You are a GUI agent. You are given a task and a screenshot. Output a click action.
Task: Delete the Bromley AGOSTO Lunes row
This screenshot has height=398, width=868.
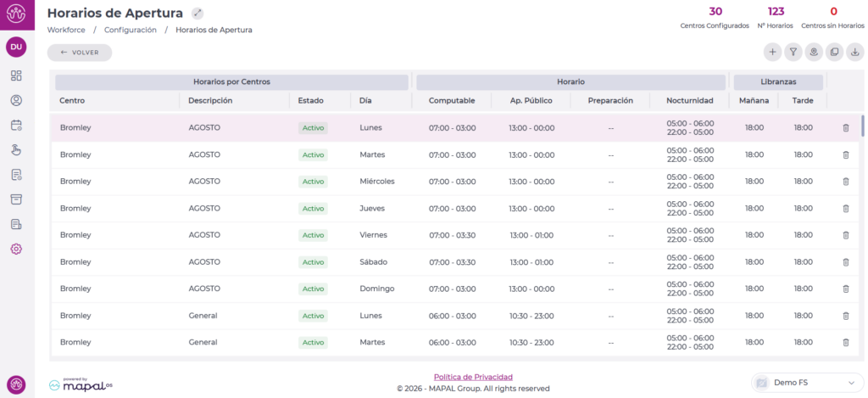click(x=845, y=128)
